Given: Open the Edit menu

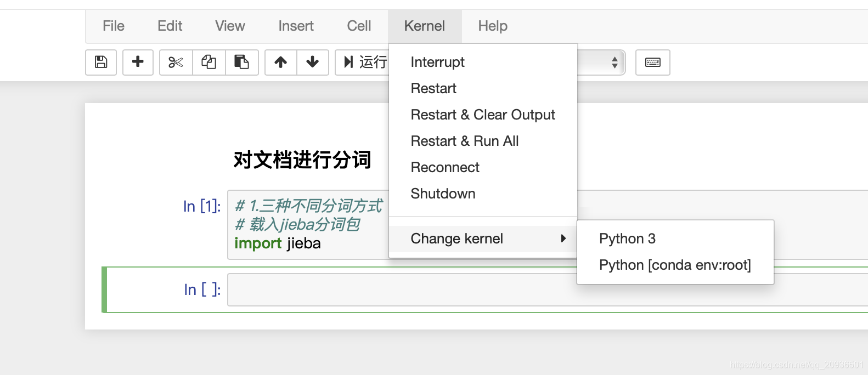Looking at the screenshot, I should [x=170, y=26].
